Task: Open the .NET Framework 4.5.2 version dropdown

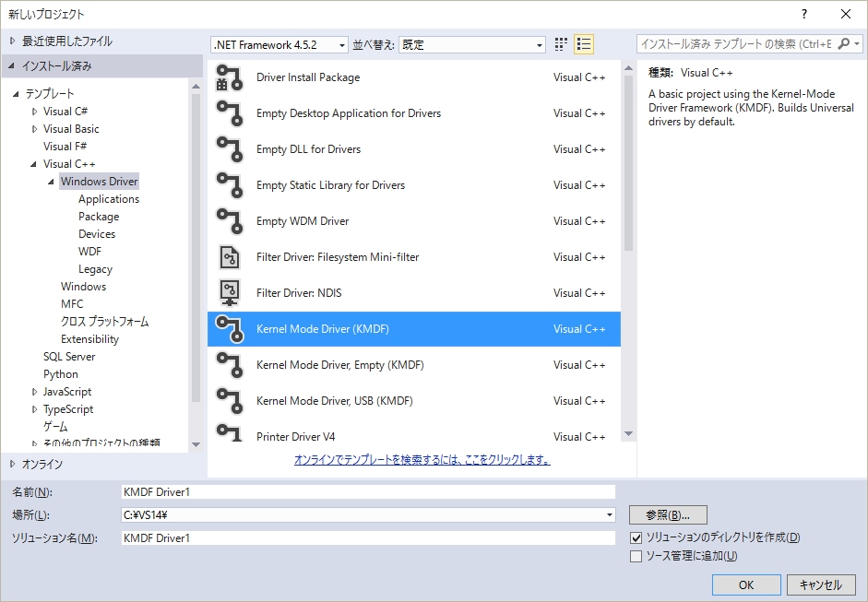Action: (279, 44)
